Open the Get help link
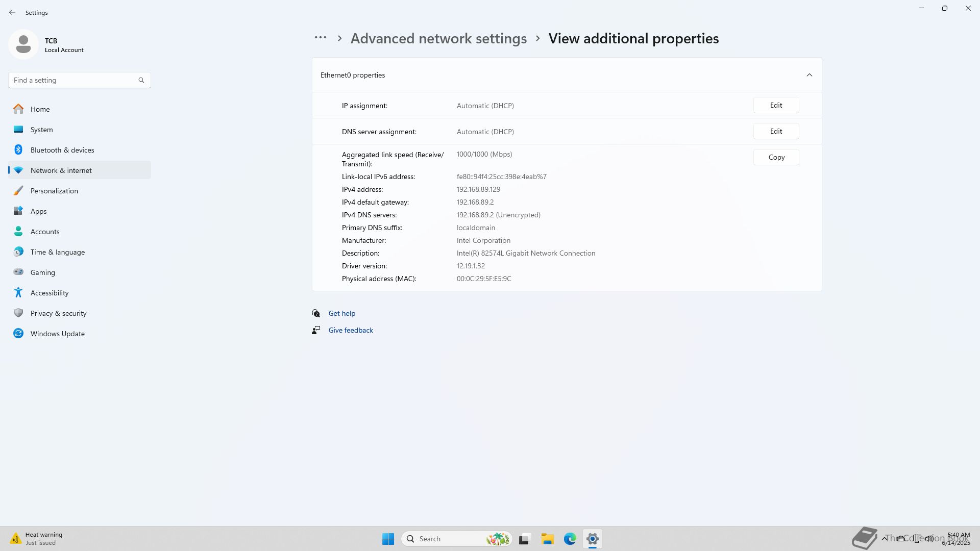The height and width of the screenshot is (551, 980). 341,313
